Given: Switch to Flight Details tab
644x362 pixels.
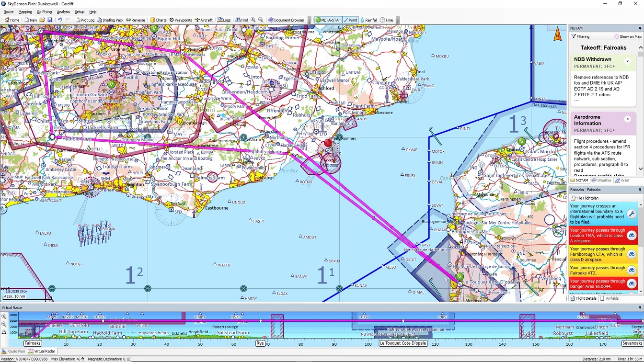Looking at the screenshot, I should 583,298.
